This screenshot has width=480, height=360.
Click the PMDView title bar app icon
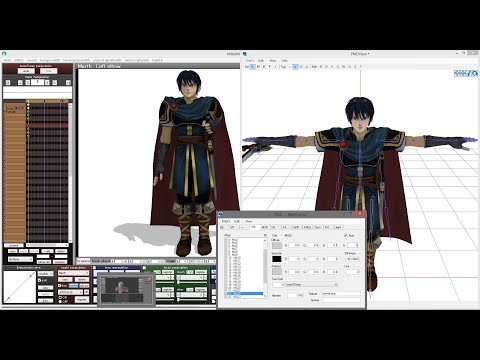point(245,54)
